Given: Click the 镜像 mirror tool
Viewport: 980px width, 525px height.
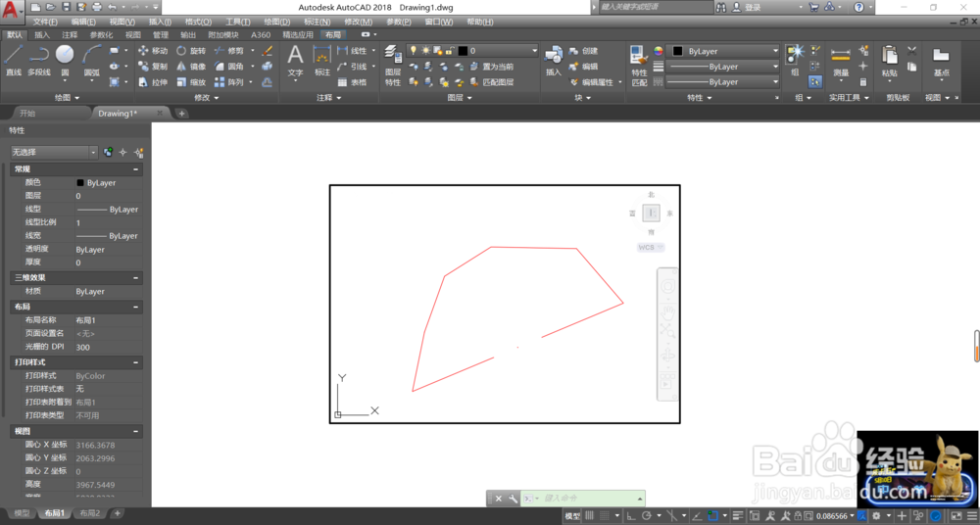Looking at the screenshot, I should [x=191, y=67].
